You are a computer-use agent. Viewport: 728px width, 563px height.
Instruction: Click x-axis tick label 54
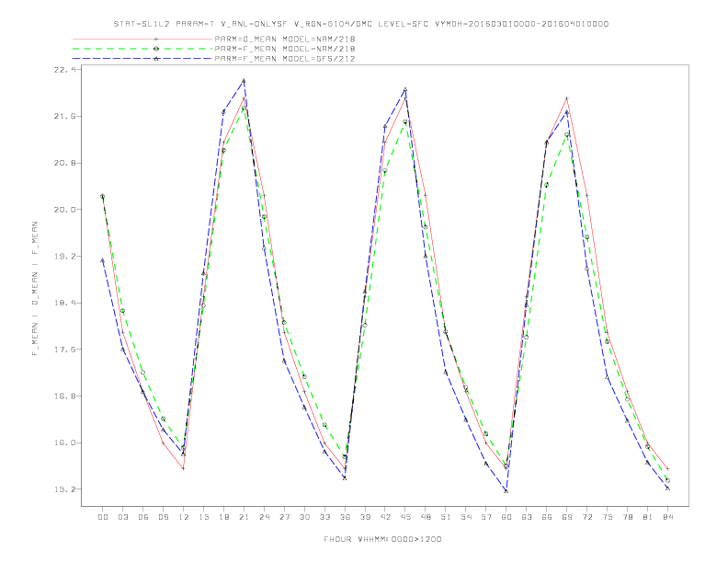(x=466, y=517)
